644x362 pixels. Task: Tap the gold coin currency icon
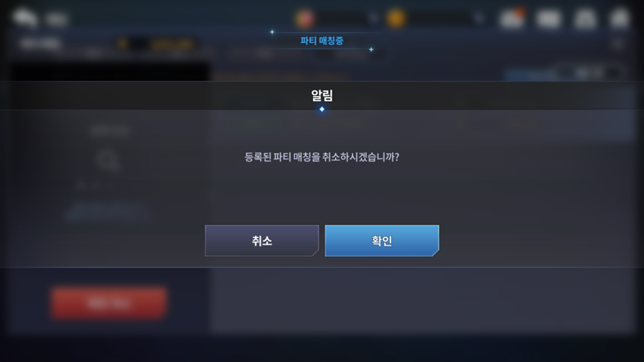[x=396, y=18]
